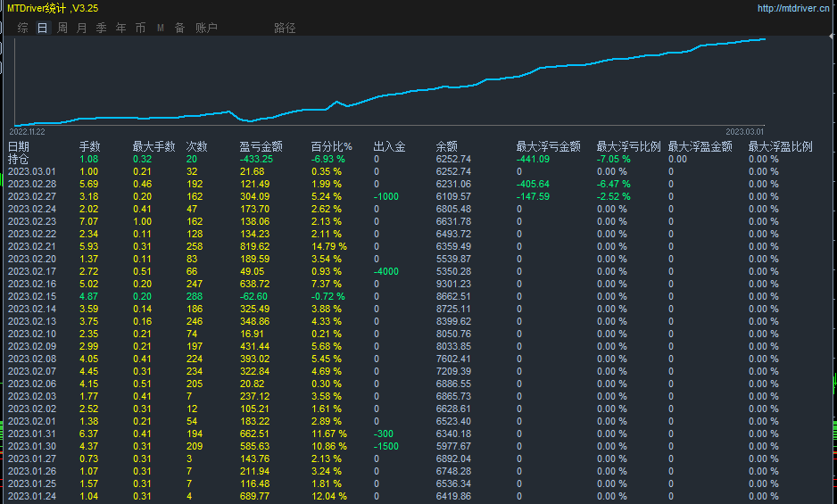This screenshot has width=837, height=504.
Task: Click the 2023.03.01 end date label on chart
Action: point(744,131)
